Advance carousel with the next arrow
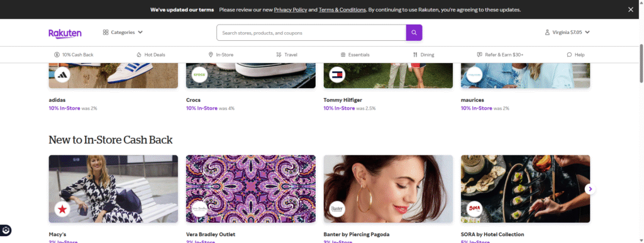Viewport: 644px width, 243px height. click(x=590, y=189)
